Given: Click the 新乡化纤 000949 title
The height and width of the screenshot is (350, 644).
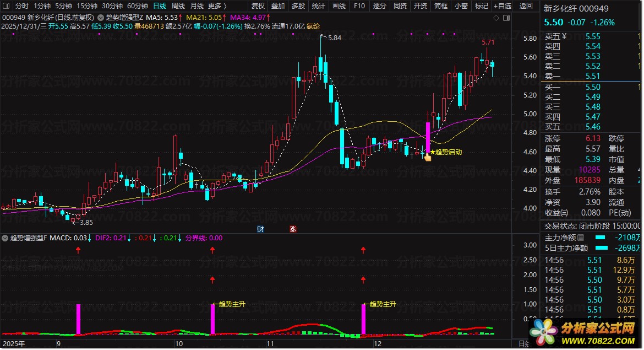Looking at the screenshot, I should click(x=576, y=9).
